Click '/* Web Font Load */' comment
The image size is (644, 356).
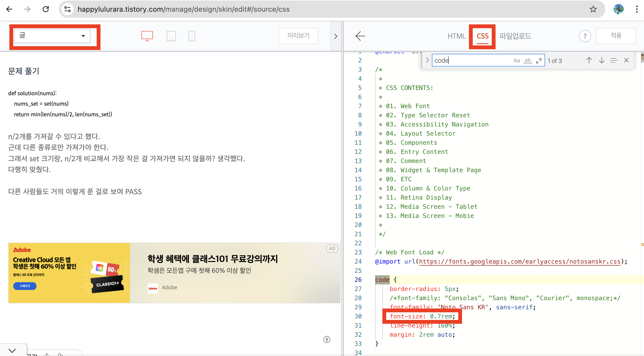point(410,252)
